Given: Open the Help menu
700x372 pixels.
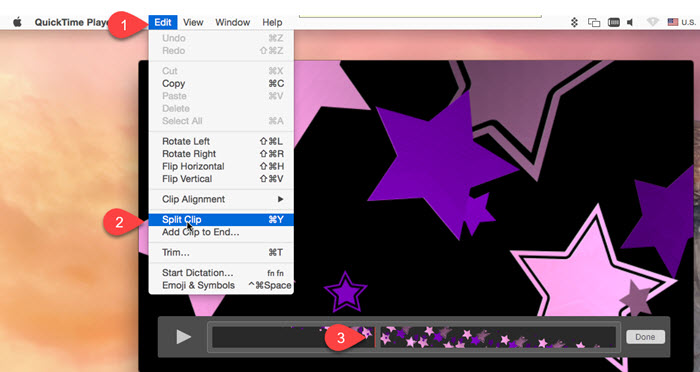Looking at the screenshot, I should pyautogui.click(x=272, y=22).
